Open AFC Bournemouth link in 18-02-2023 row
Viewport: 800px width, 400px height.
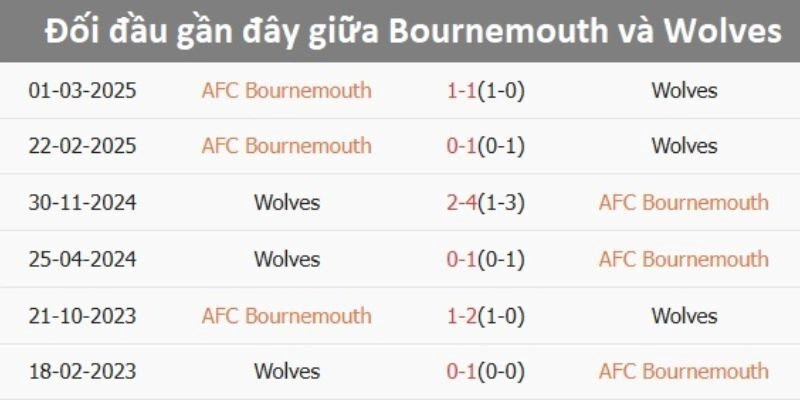click(684, 372)
